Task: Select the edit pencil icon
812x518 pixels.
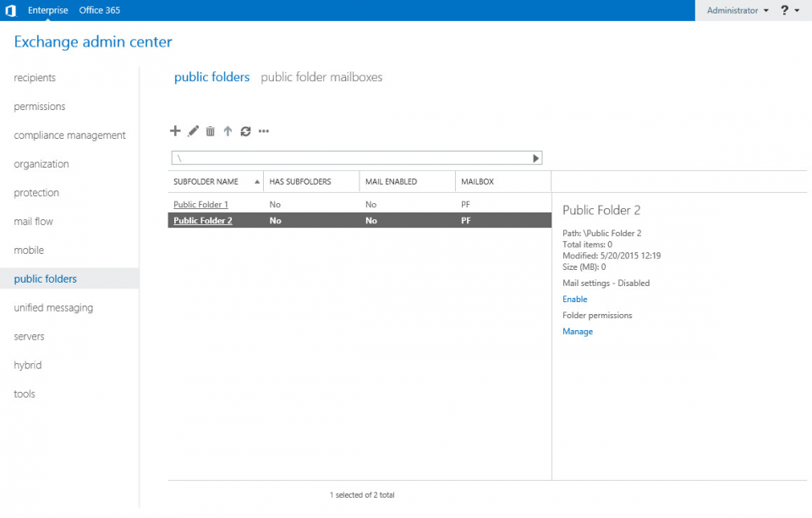Action: click(x=193, y=131)
